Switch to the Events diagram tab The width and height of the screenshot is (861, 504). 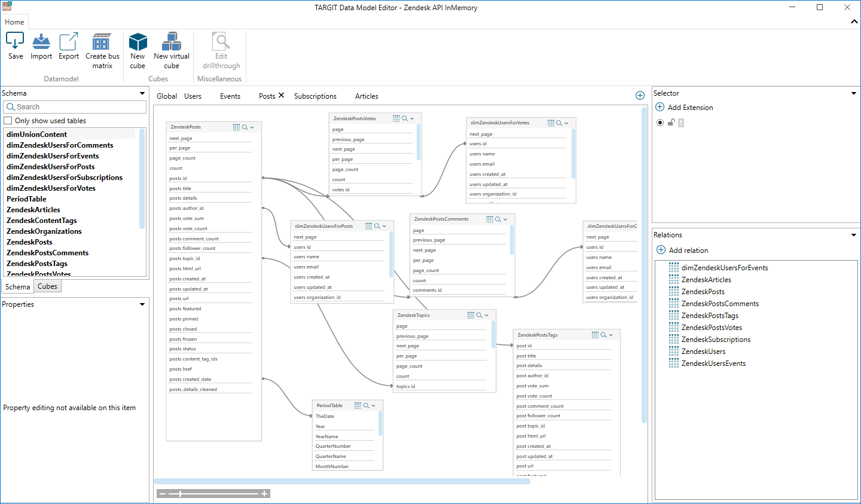pyautogui.click(x=230, y=96)
